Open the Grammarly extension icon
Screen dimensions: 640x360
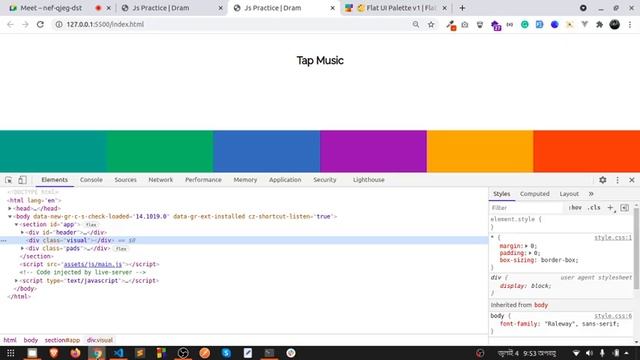(x=524, y=25)
